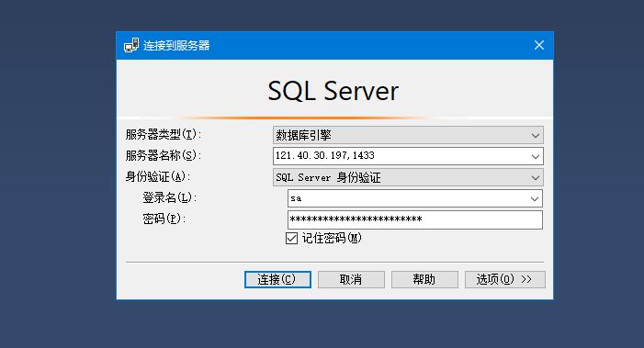Viewport: 644px width, 348px height.
Task: Expand the 服务器名称 dropdown arrow
Action: [x=536, y=156]
